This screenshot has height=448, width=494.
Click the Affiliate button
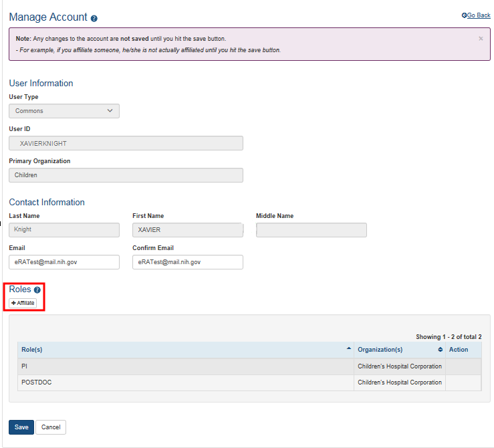[x=23, y=303]
